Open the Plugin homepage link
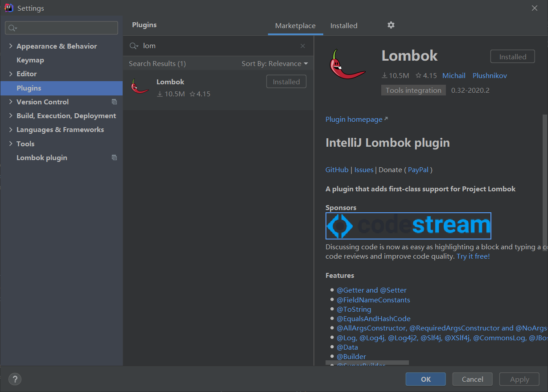Viewport: 548px width, 392px height. point(357,119)
